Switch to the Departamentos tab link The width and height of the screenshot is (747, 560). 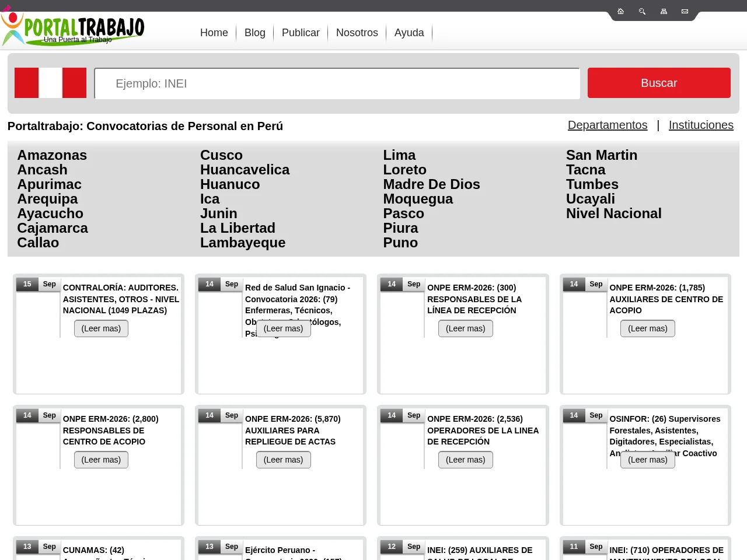(608, 125)
